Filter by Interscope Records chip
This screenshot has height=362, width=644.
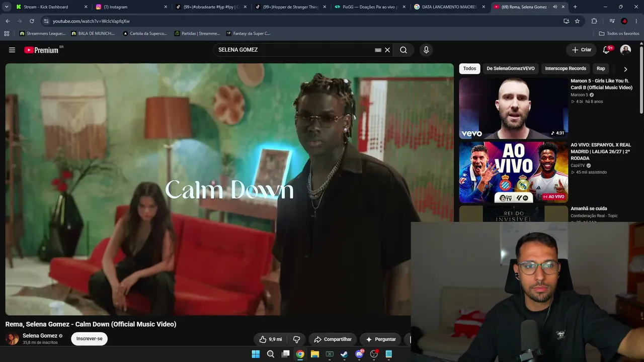click(566, 68)
